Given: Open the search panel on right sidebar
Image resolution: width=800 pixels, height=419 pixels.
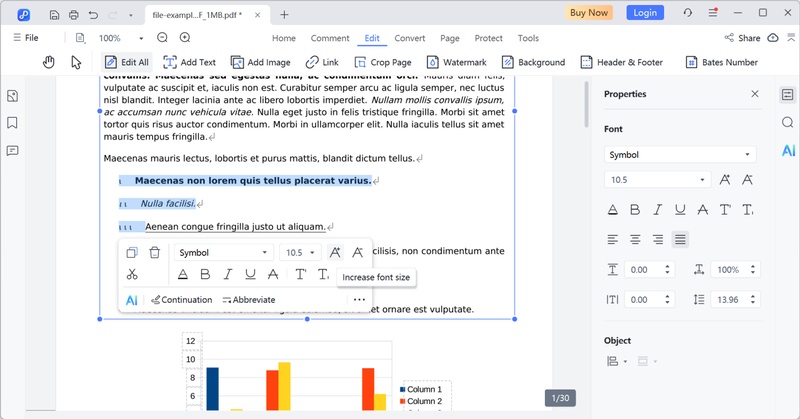Looking at the screenshot, I should pyautogui.click(x=787, y=122).
